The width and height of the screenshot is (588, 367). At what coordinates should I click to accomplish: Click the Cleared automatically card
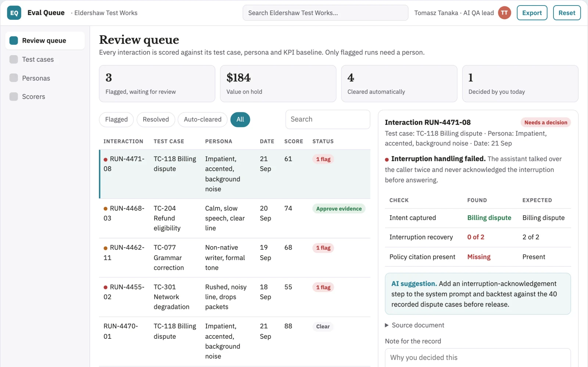tap(399, 84)
